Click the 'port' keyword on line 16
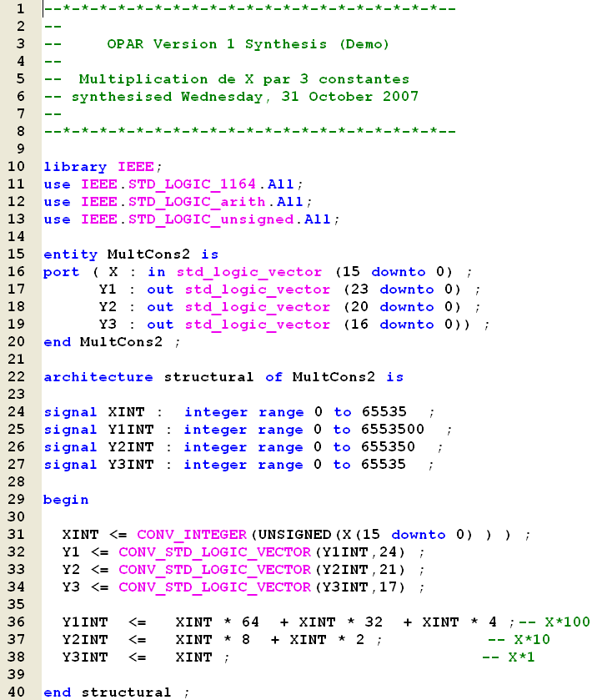This screenshot has width=592, height=700. click(x=61, y=272)
